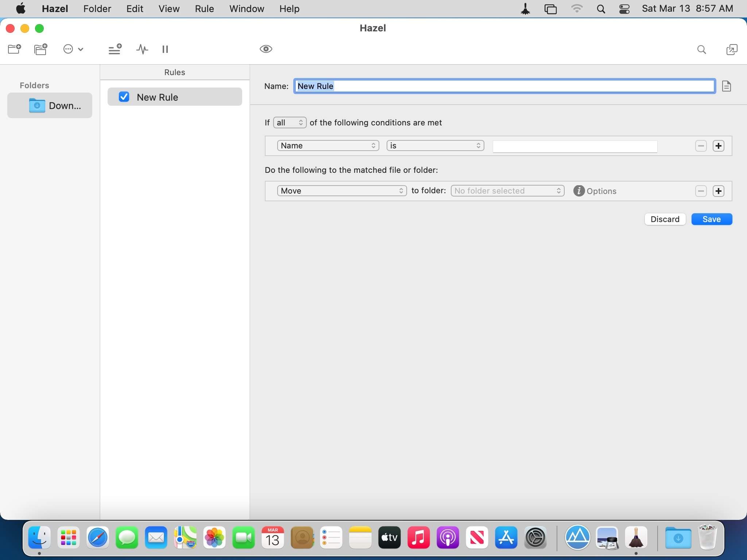Click the detach window icon in toolbar
747x560 pixels.
click(731, 49)
